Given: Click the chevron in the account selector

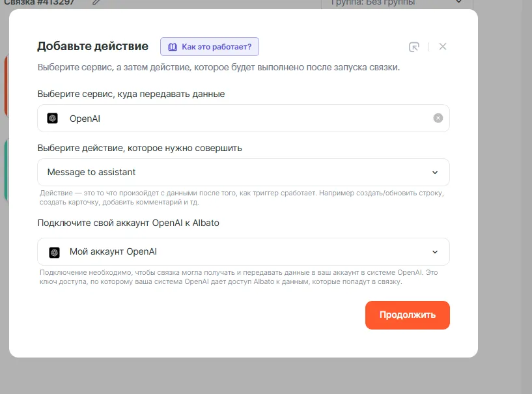Looking at the screenshot, I should (x=435, y=252).
